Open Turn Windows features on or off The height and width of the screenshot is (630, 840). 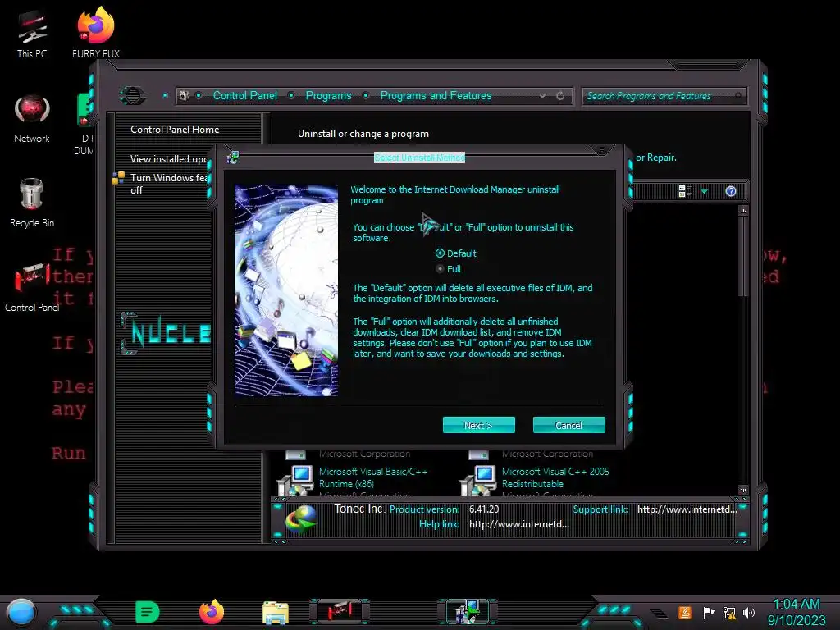[168, 184]
